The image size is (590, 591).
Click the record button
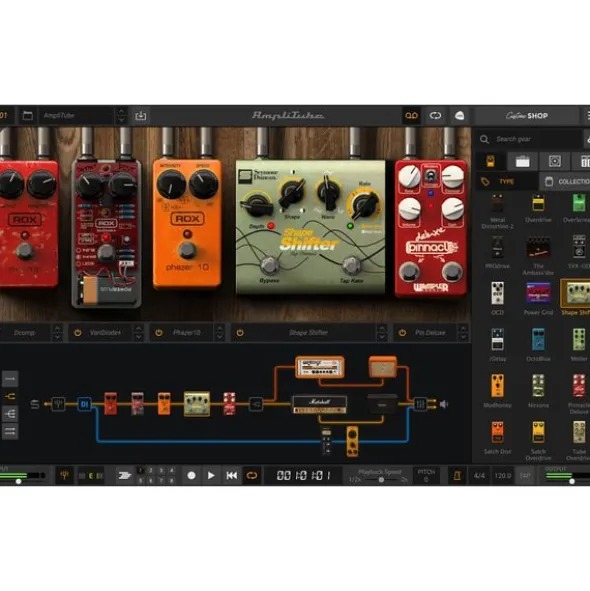tap(192, 476)
